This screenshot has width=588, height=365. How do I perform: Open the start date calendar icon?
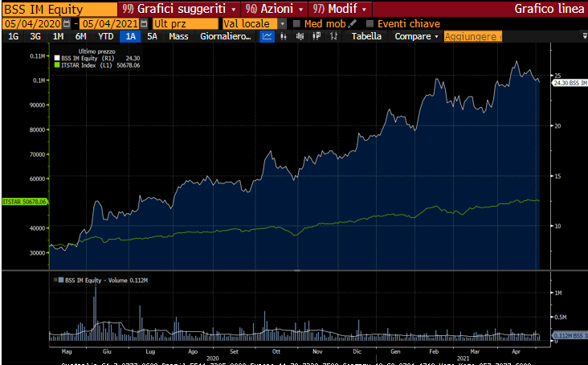coord(67,23)
